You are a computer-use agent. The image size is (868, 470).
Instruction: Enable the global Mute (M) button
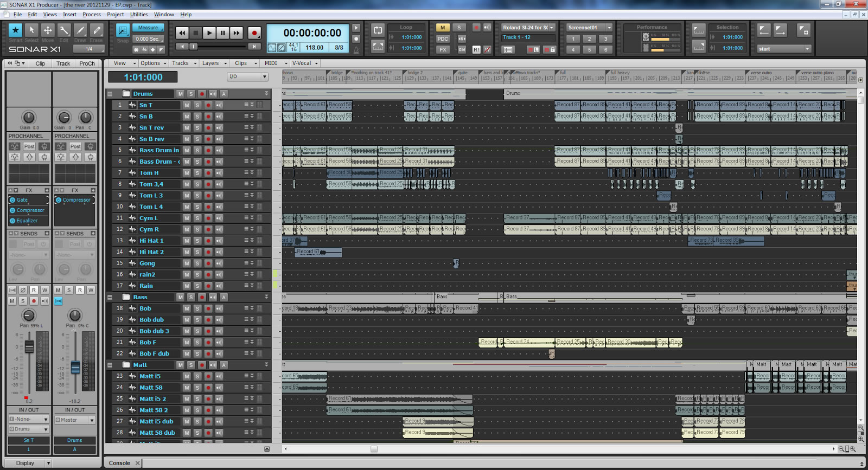(x=443, y=28)
